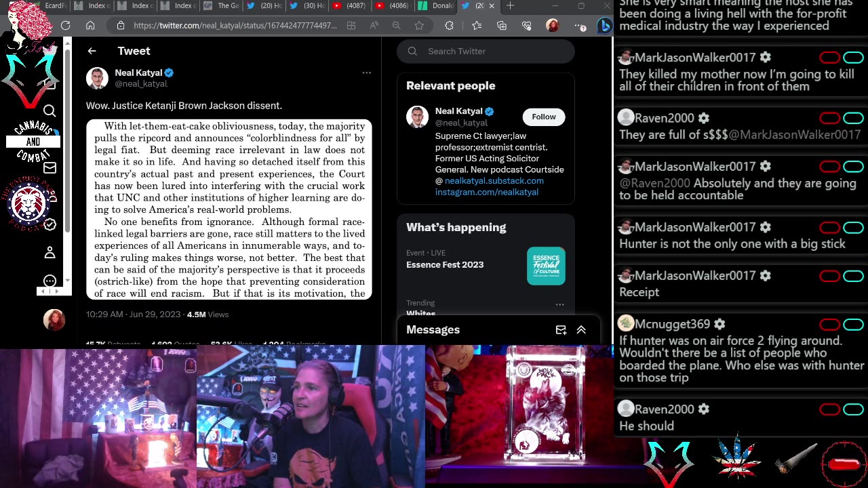Open Twitter sidebar More circle menu
Screen dimensions: 868x488
(50, 281)
